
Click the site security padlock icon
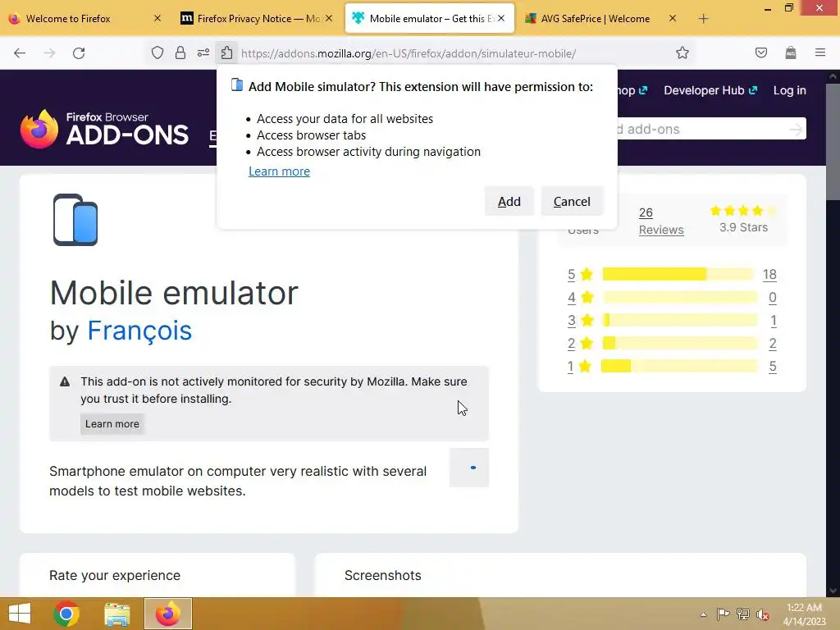point(180,53)
